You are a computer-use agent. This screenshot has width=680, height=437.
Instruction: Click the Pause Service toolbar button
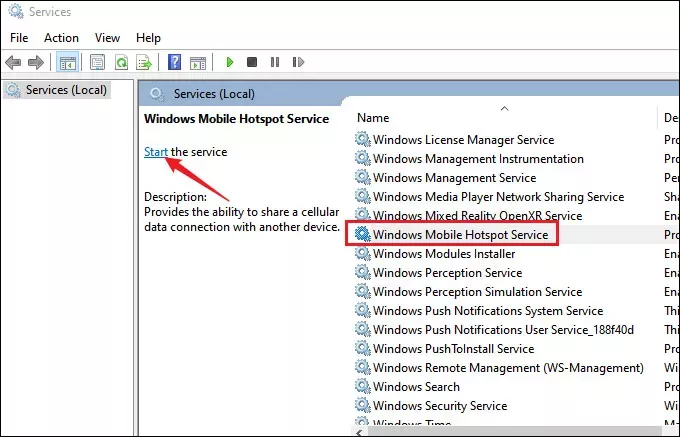[275, 62]
